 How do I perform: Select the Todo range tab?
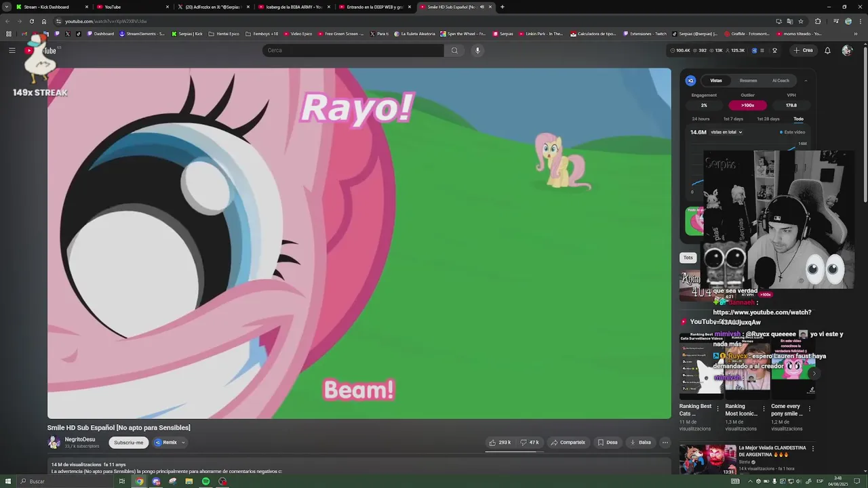[798, 119]
